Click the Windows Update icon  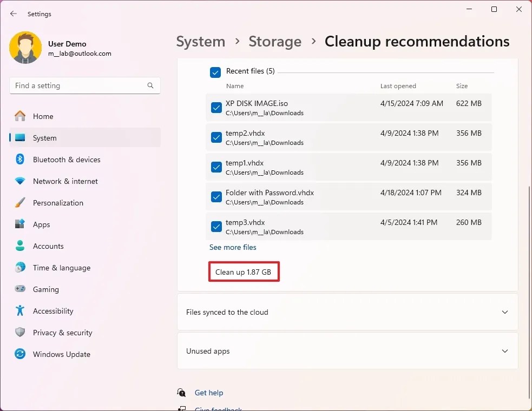point(20,354)
